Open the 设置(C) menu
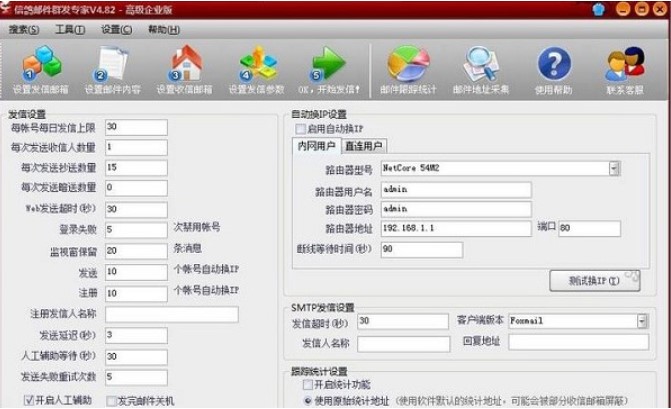 pos(116,30)
